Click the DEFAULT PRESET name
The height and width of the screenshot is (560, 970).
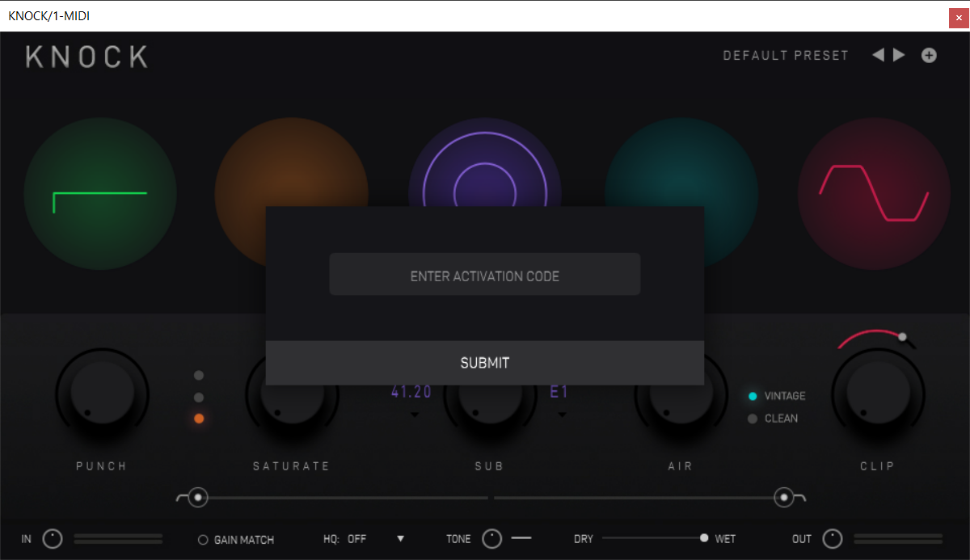tap(786, 56)
